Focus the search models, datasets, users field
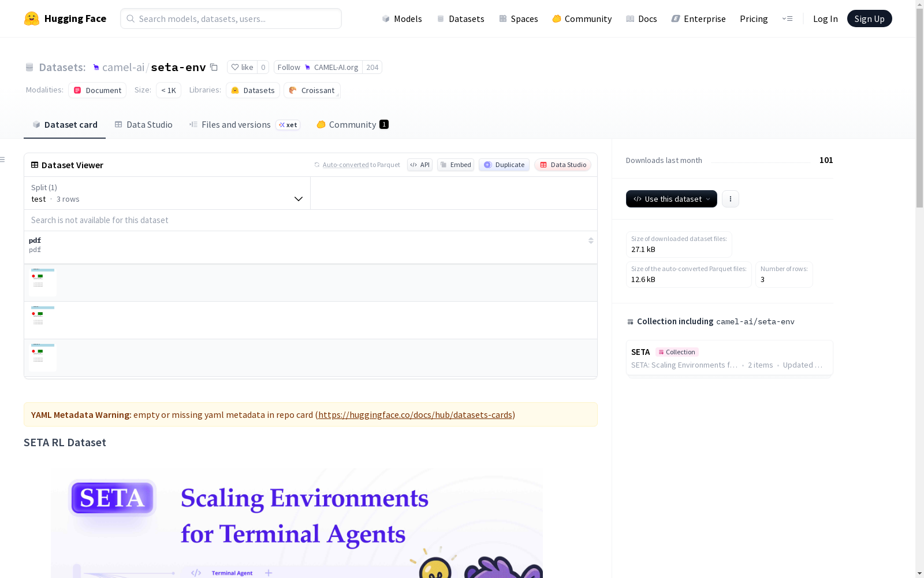 point(231,18)
